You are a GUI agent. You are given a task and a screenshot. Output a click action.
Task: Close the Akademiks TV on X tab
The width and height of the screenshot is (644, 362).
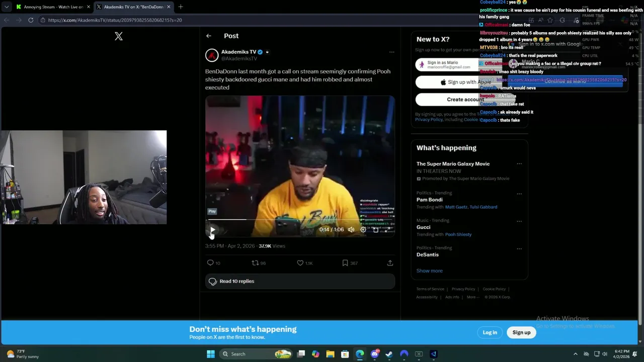coord(169,7)
